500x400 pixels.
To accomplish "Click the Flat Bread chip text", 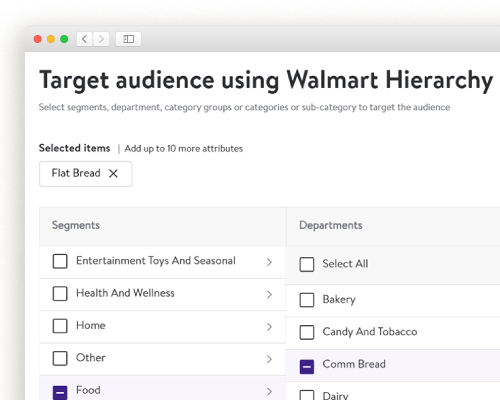I will point(76,173).
